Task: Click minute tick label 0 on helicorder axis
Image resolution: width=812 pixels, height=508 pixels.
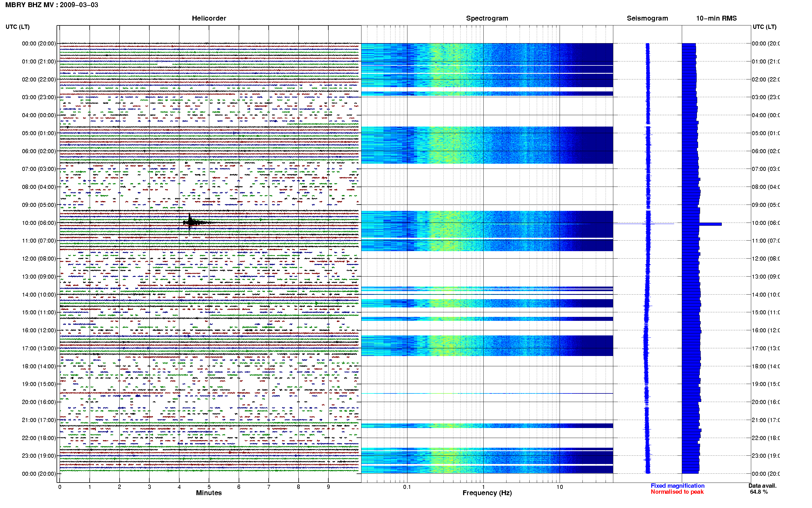Action: [x=60, y=487]
